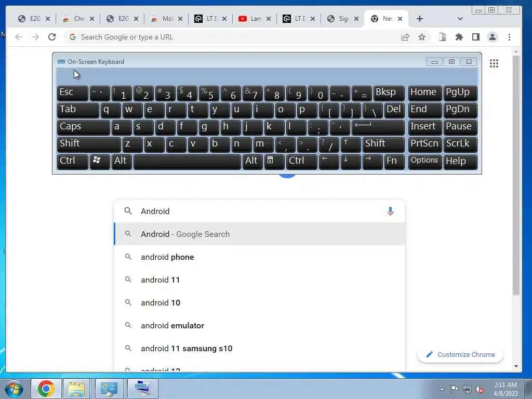This screenshot has height=399, width=532.
Task: Toggle Caps key on On-Screen Keyboard
Action: point(84,127)
